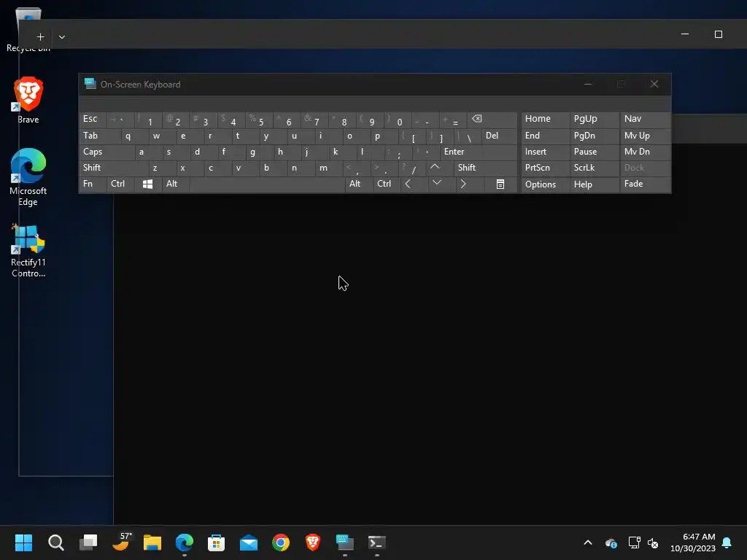Viewport: 747px width, 560px height.
Task: Tap the Tab key
Action: [100, 136]
